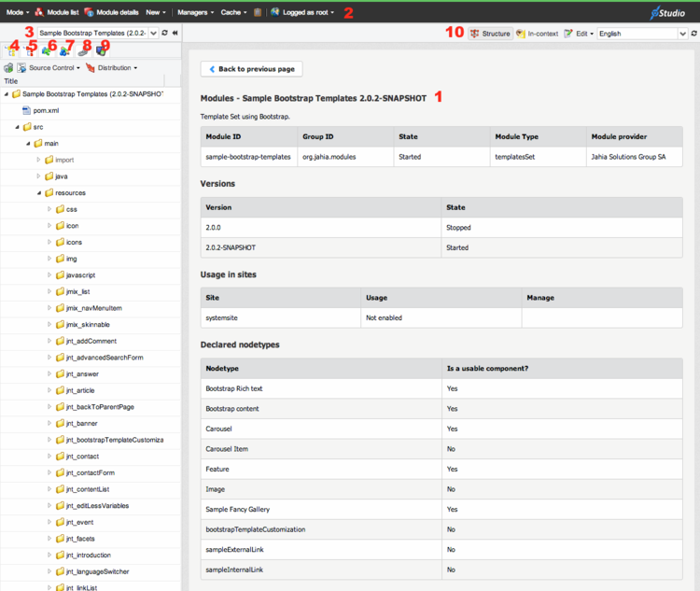This screenshot has width=700, height=591.
Task: Click the 2.0.2-SNAPSHOT version cell
Action: pos(320,247)
